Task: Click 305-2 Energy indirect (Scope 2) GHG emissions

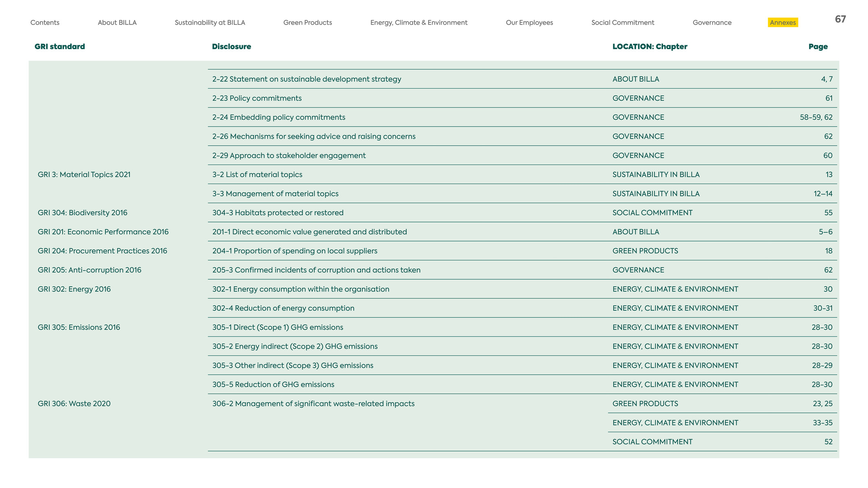Action: click(295, 346)
